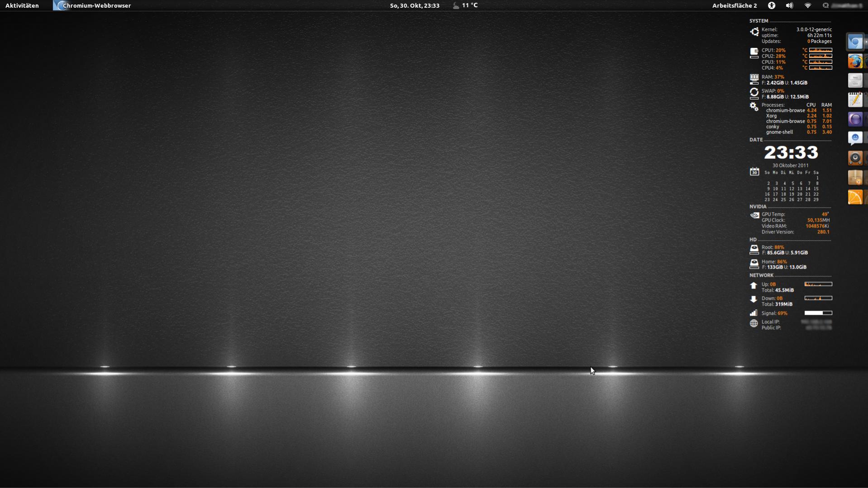Click the drive icon beside Home
This screenshot has width=868, height=488.
pyautogui.click(x=754, y=264)
